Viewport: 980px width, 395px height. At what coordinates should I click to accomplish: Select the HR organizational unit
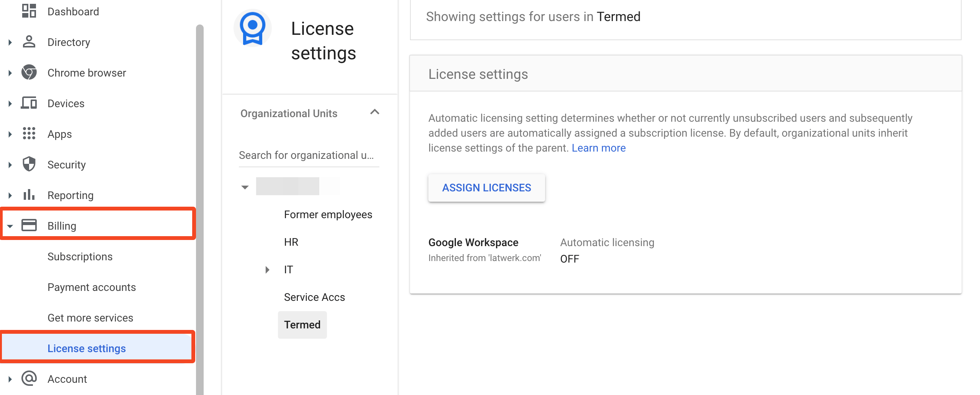[291, 242]
